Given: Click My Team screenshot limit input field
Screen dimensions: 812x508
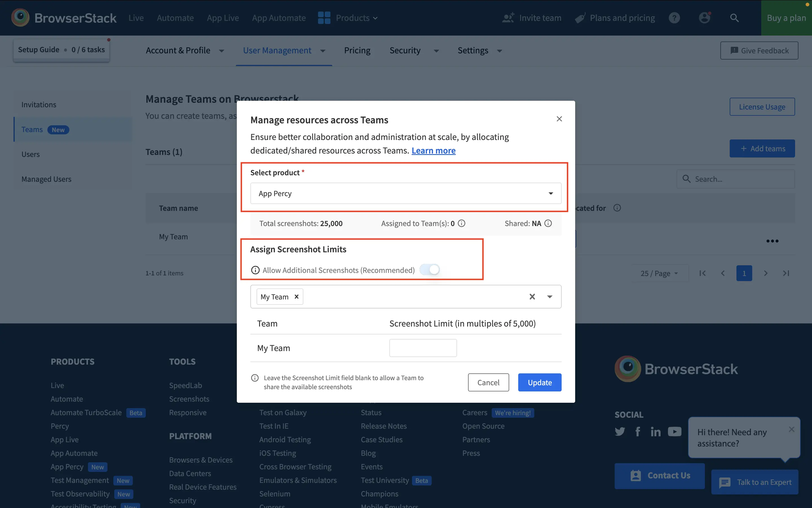Looking at the screenshot, I should (x=423, y=348).
